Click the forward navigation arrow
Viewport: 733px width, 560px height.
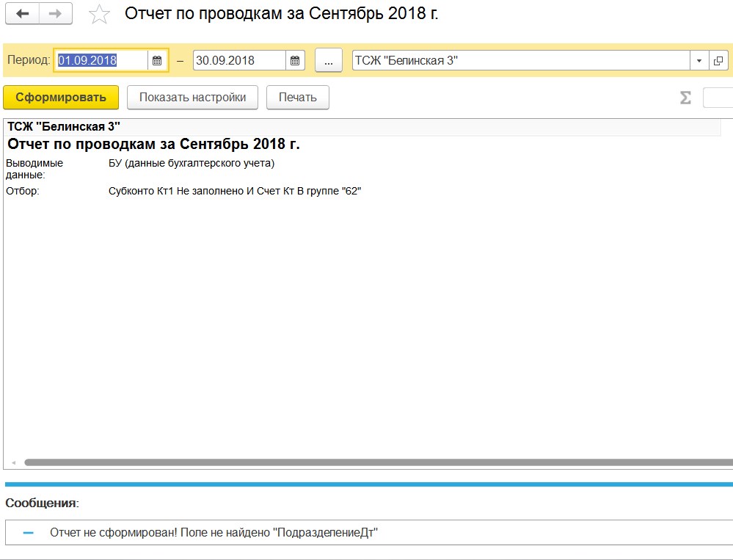point(56,14)
